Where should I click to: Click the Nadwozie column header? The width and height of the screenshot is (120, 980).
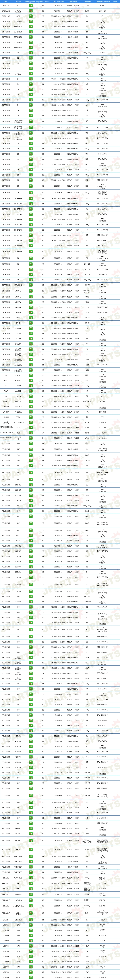[87, 2]
